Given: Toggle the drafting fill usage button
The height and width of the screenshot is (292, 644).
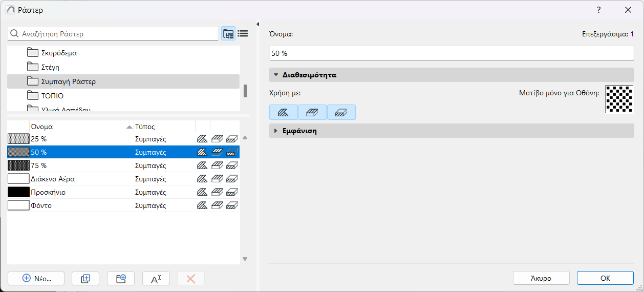Looking at the screenshot, I should point(283,112).
